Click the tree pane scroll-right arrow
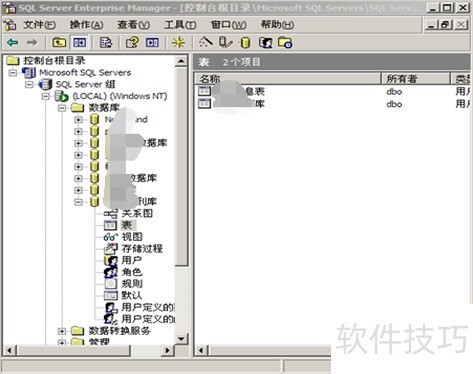Screen dimensions: 473x374 167,350
